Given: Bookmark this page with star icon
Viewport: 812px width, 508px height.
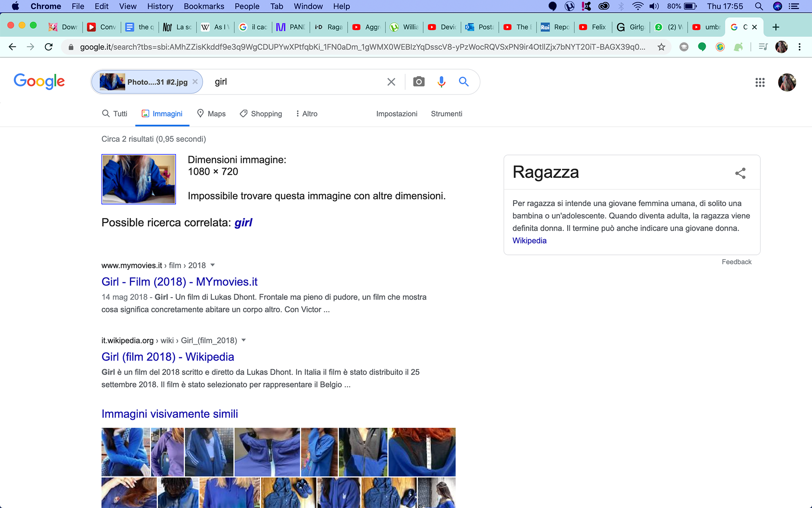Looking at the screenshot, I should (x=661, y=47).
